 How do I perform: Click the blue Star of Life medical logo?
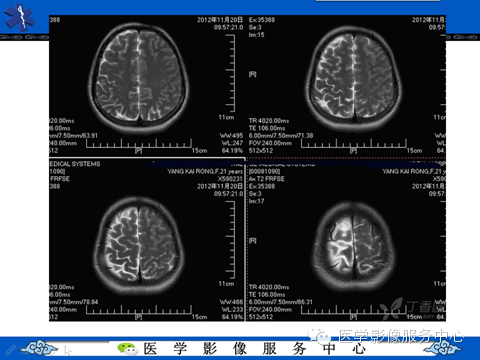pyautogui.click(x=19, y=17)
